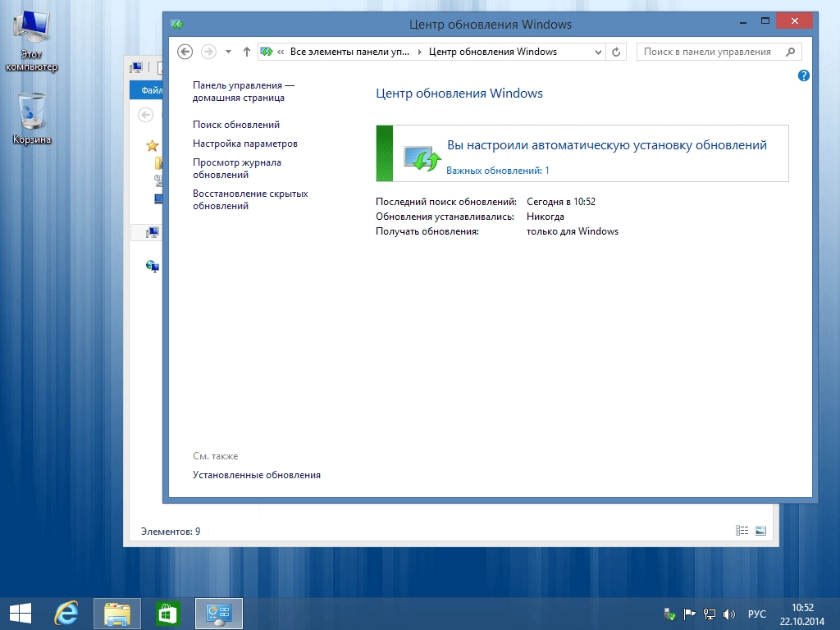Open 'Установленные обновления' link
The width and height of the screenshot is (840, 630).
click(257, 475)
